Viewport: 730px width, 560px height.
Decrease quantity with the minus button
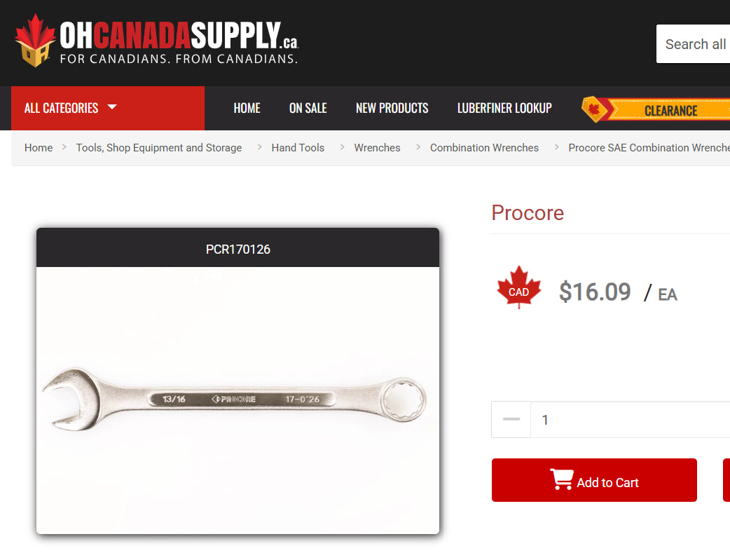[x=511, y=419]
